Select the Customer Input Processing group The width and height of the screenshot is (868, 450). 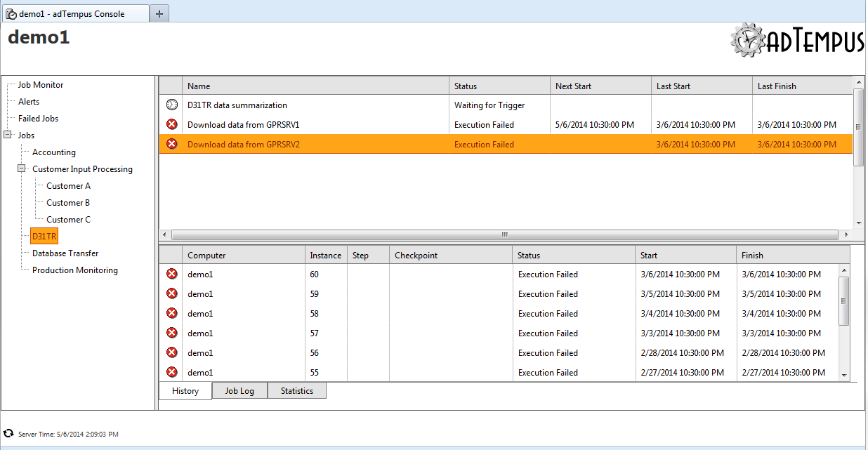tap(82, 169)
